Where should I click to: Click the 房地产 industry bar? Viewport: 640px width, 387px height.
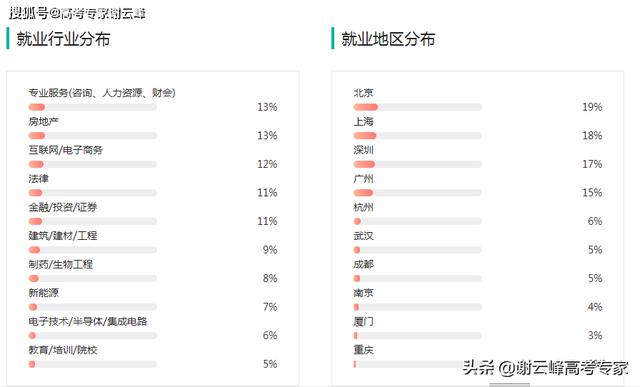[x=93, y=136]
